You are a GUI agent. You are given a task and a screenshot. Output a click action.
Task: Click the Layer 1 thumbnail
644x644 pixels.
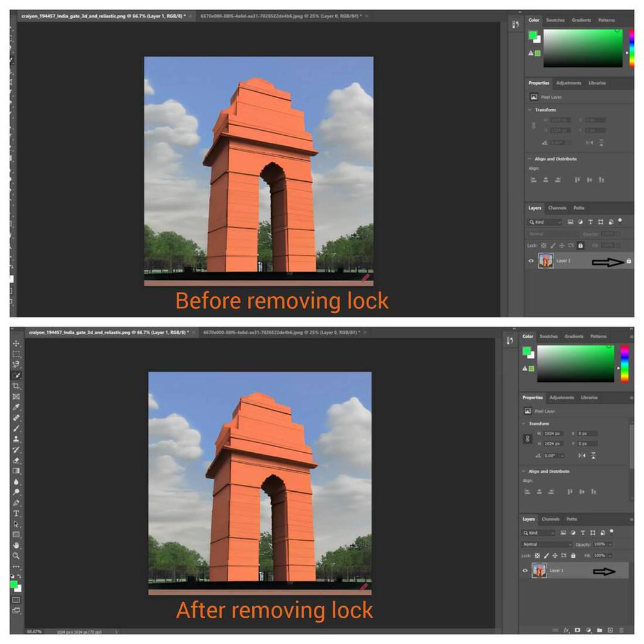539,570
